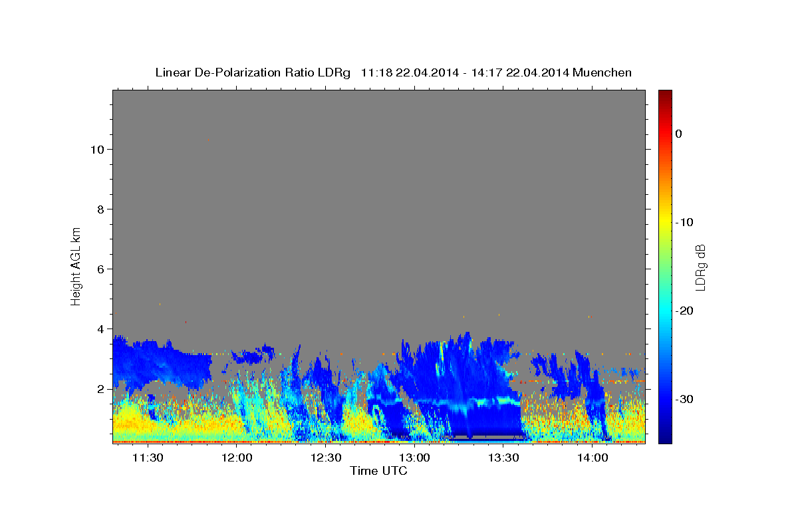
Task: Click the '12:00' time tick label
Action: 237,458
